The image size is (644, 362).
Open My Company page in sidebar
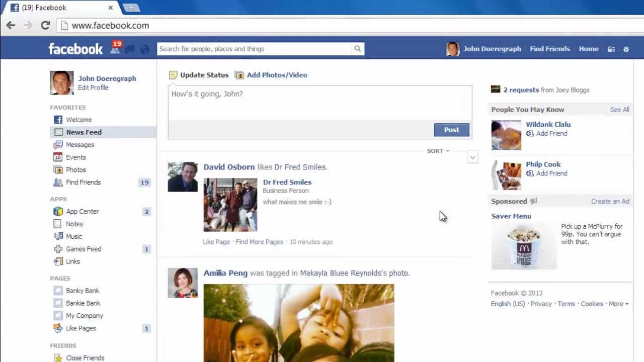click(x=85, y=316)
